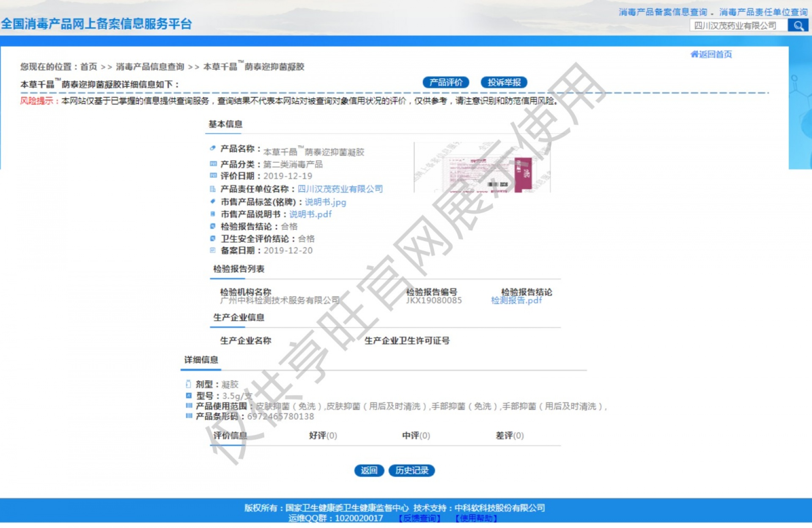812x528 pixels.
Task: Click icon beside 剂型 label
Action: tap(188, 384)
